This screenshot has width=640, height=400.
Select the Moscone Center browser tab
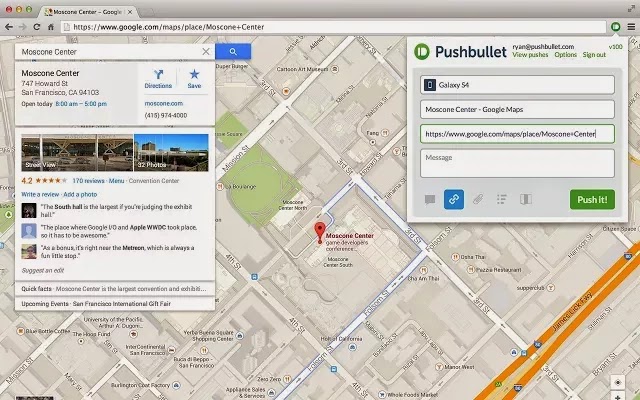[88, 12]
